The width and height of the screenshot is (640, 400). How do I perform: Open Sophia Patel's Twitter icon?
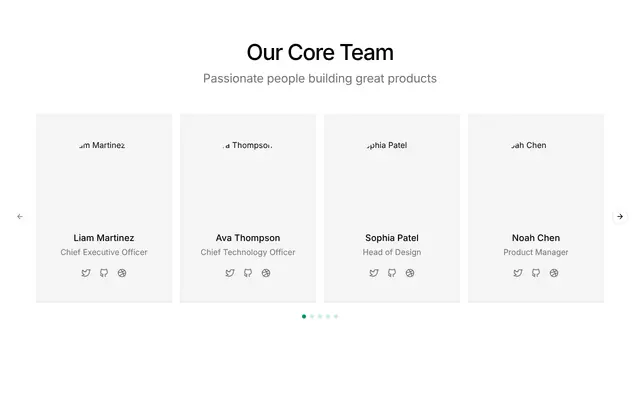pos(374,273)
